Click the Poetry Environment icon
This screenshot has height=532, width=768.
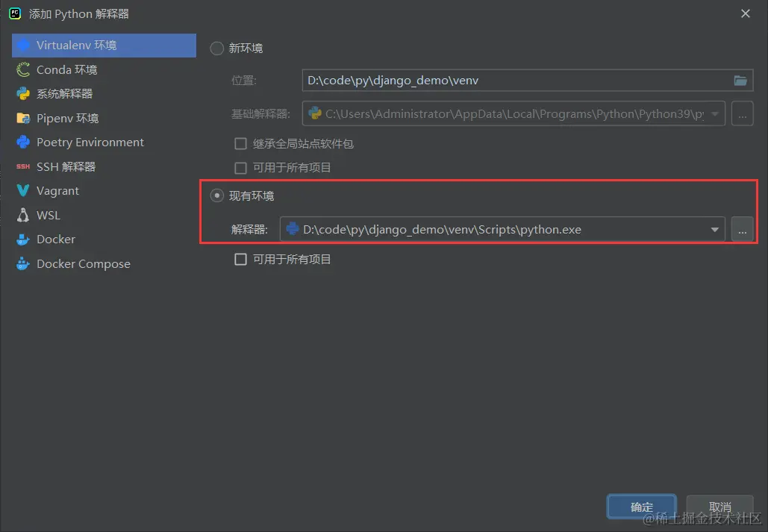(x=23, y=142)
